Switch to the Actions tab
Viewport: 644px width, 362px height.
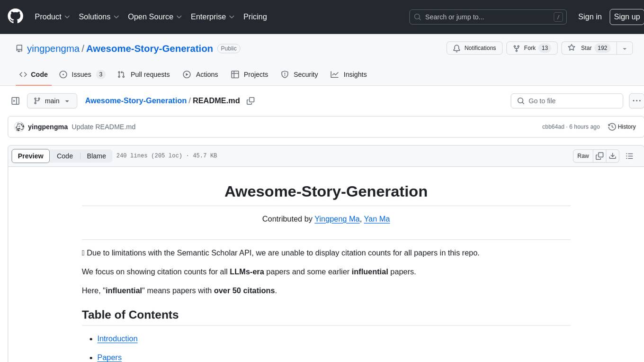(x=200, y=74)
